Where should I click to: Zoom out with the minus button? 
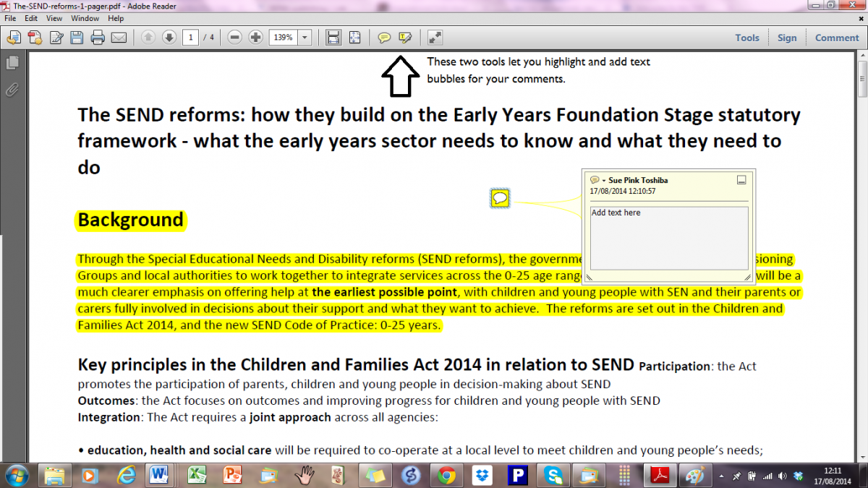235,38
